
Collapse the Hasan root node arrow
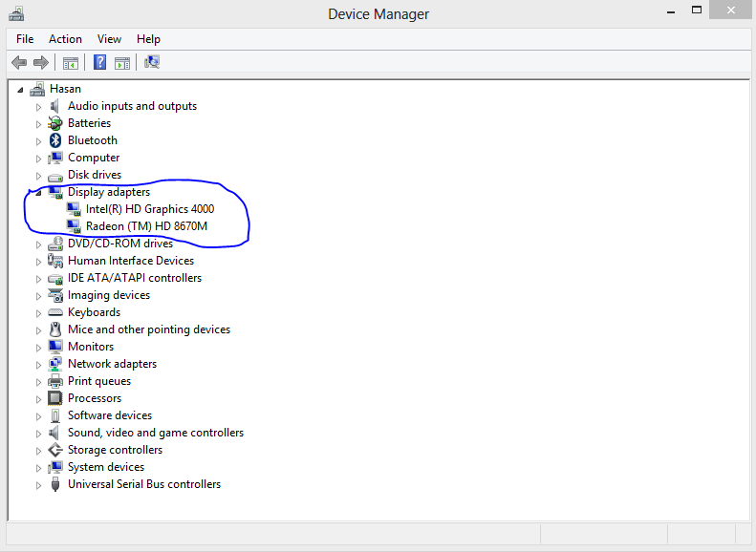click(20, 90)
